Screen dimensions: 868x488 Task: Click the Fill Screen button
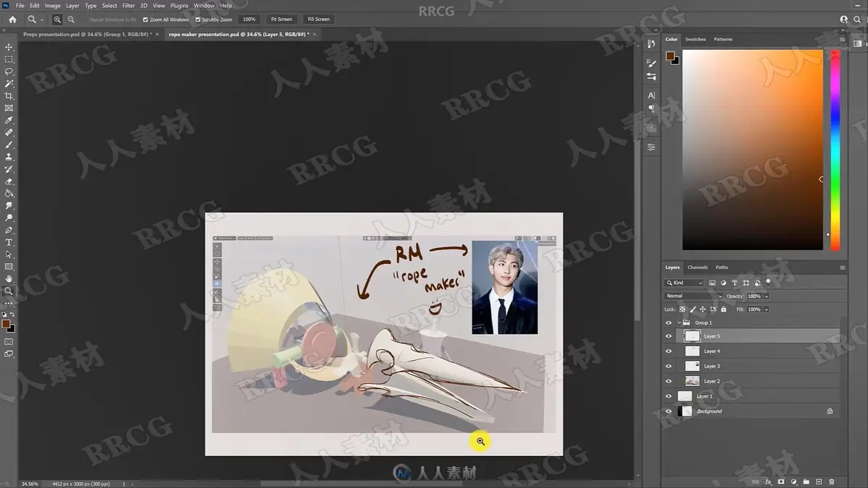click(x=318, y=20)
